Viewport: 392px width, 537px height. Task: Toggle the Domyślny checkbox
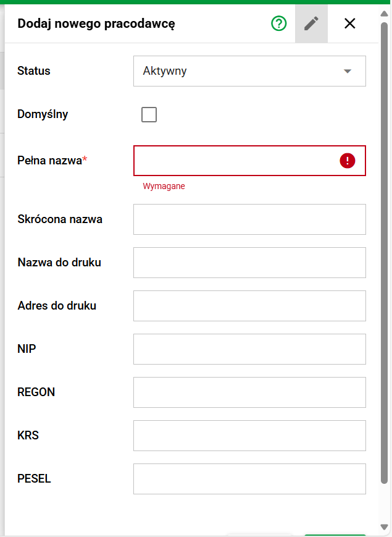click(x=149, y=114)
